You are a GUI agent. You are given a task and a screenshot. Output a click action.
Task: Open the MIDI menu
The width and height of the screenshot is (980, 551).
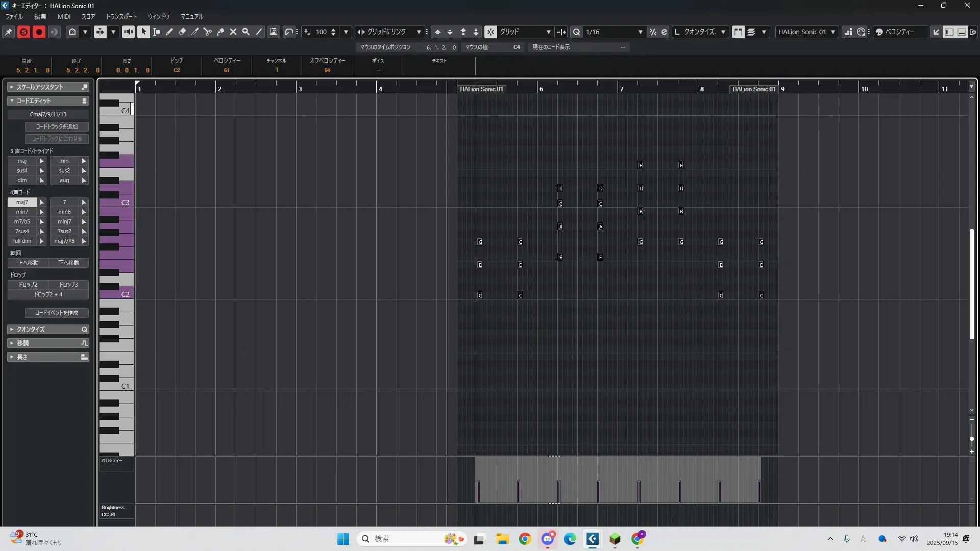pyautogui.click(x=64, y=16)
